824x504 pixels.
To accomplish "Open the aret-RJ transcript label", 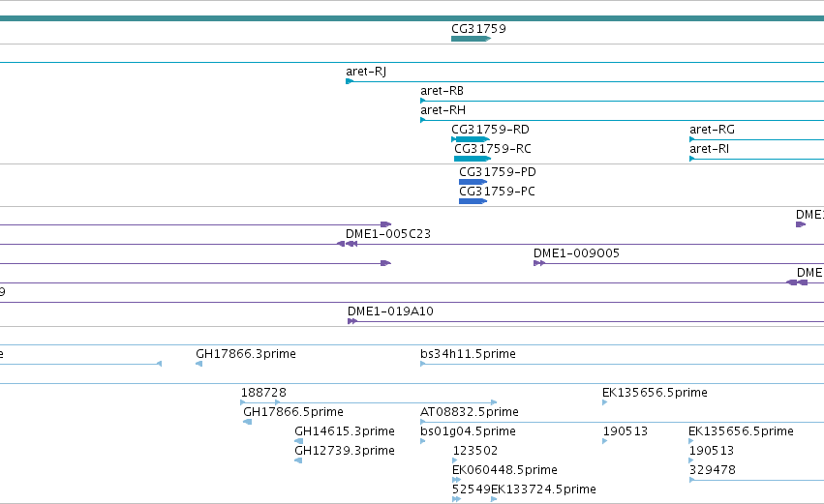I will [x=366, y=72].
